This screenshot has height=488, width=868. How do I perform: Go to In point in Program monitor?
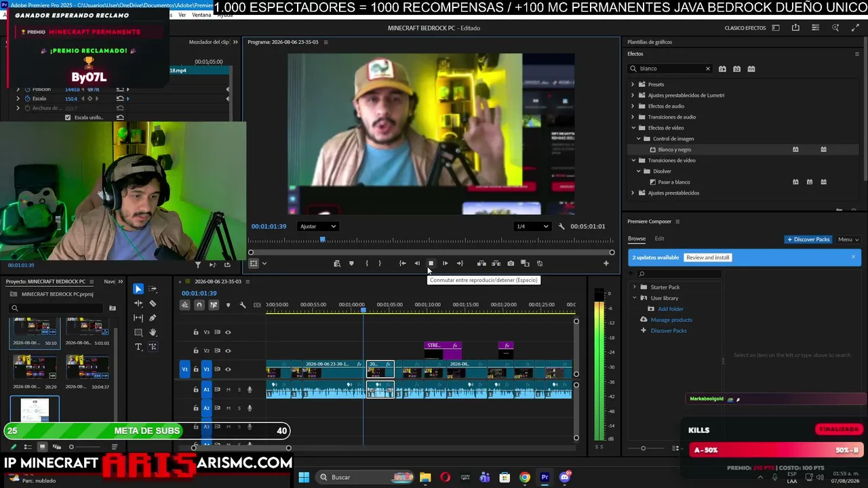(x=402, y=264)
